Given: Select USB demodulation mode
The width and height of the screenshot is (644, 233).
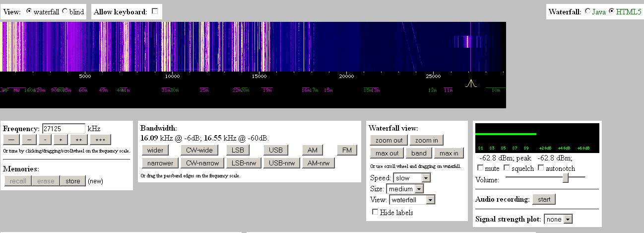Looking at the screenshot, I should click(x=276, y=150).
